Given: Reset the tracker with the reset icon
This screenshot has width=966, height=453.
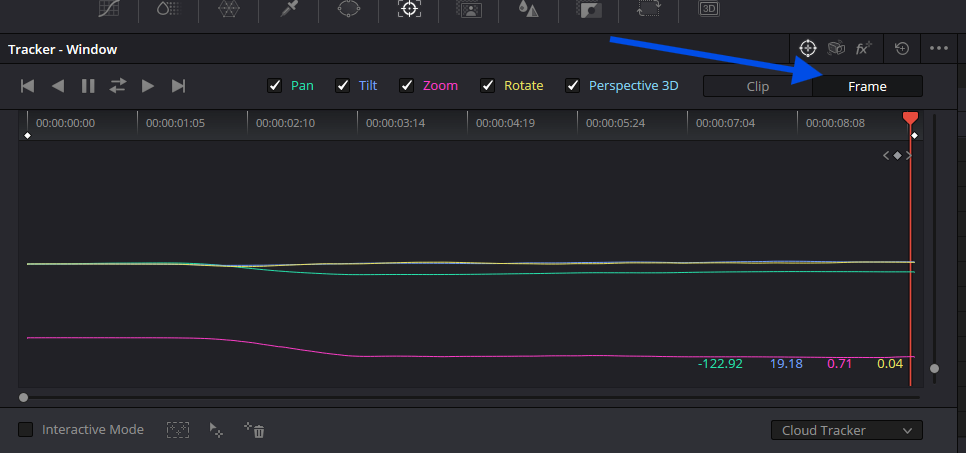Looking at the screenshot, I should 902,48.
